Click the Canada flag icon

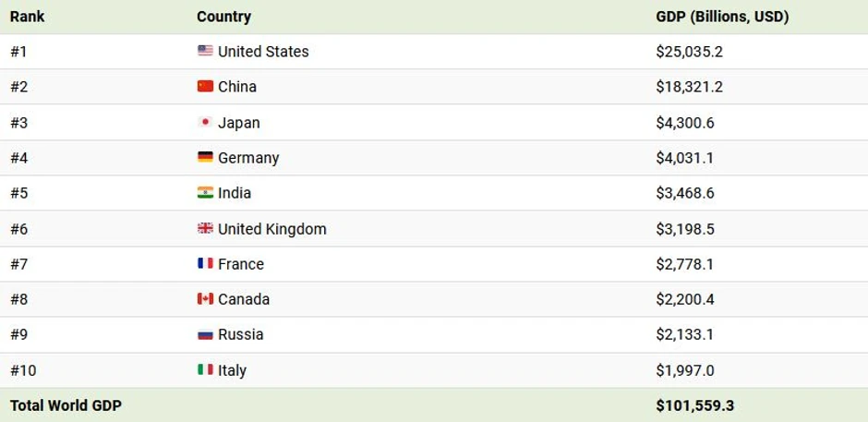pyautogui.click(x=205, y=298)
